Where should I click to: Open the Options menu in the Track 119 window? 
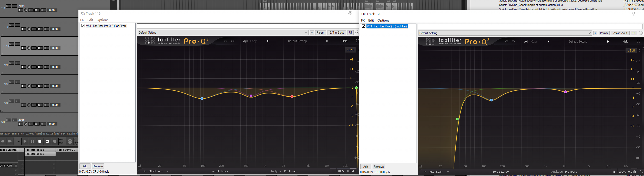(103, 20)
